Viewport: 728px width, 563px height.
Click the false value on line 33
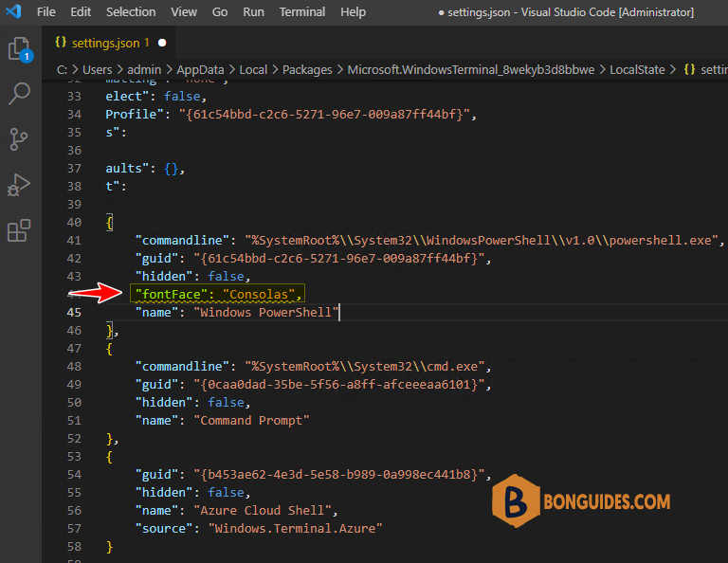(182, 97)
